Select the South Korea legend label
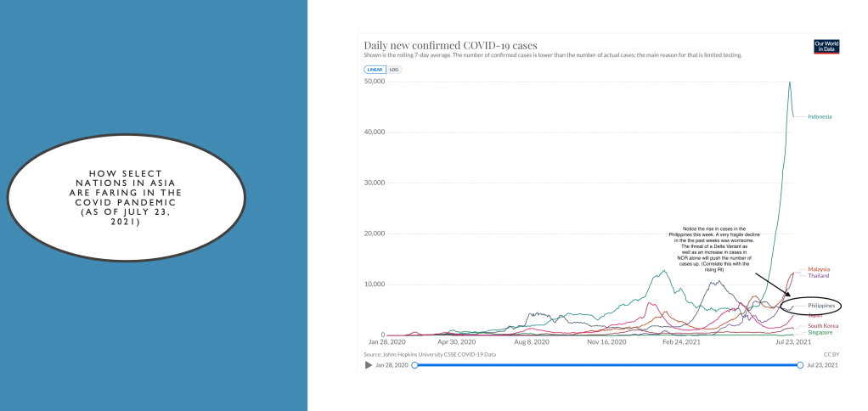This screenshot has height=411, width=868. tap(823, 326)
